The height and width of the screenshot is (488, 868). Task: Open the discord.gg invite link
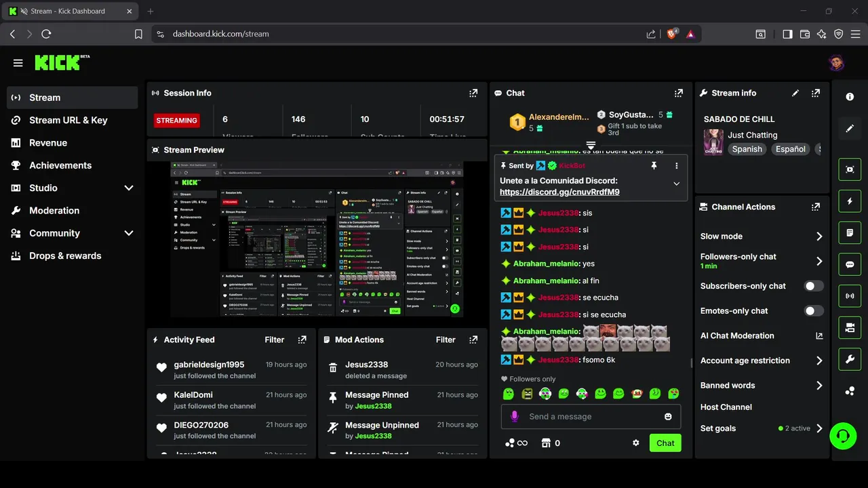pos(559,192)
